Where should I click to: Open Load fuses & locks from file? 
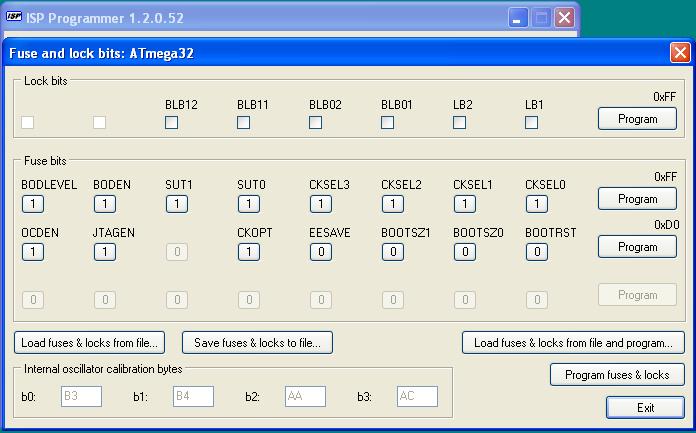point(89,342)
